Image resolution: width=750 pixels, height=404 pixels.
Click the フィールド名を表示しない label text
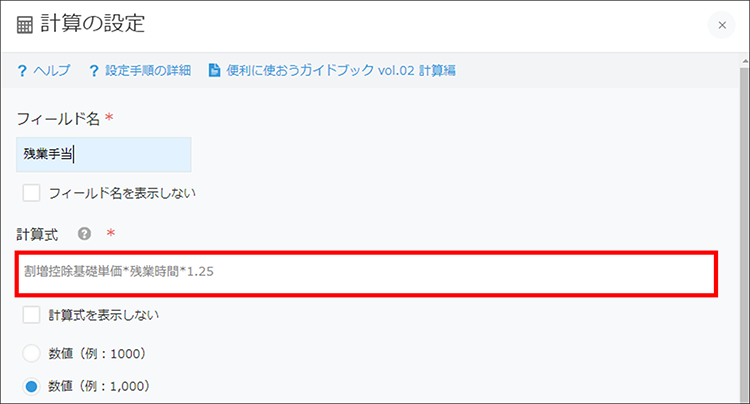tap(122, 193)
